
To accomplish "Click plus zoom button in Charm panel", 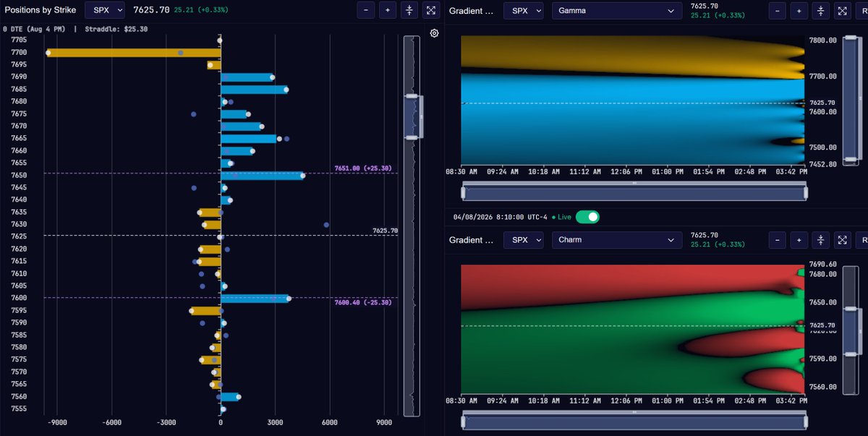I will 799,240.
